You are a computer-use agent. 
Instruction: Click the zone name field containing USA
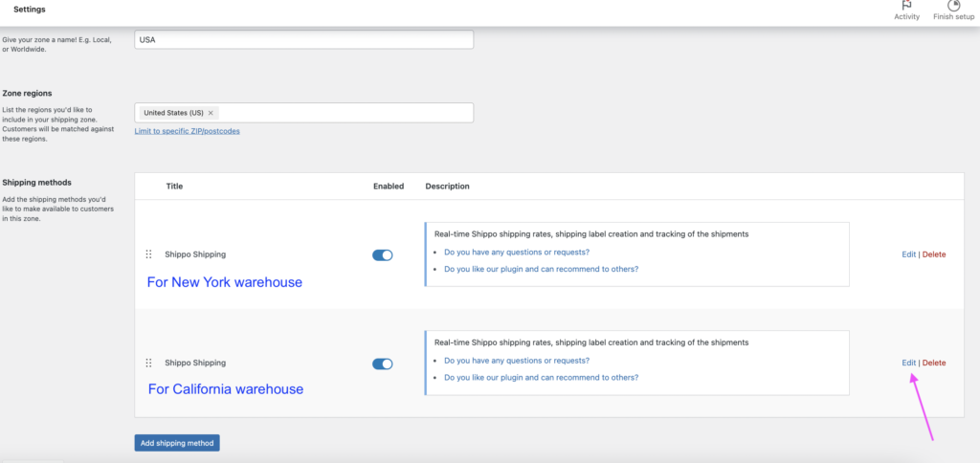pyautogui.click(x=304, y=40)
